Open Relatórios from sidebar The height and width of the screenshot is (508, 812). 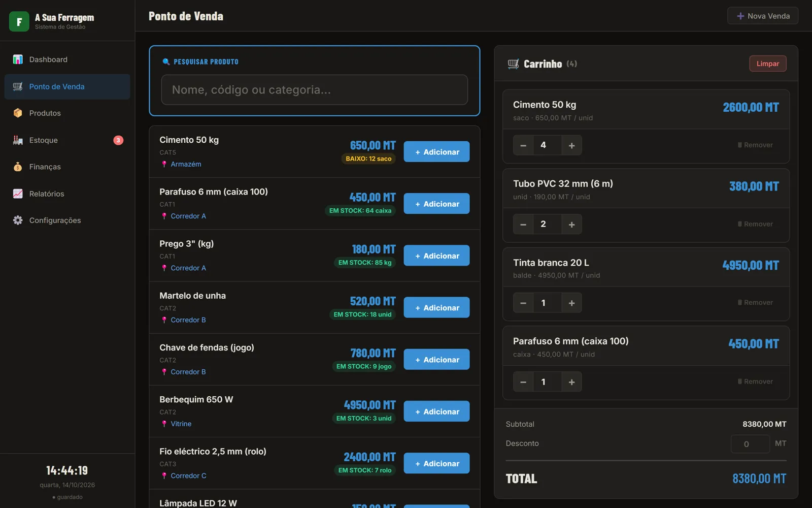point(67,194)
